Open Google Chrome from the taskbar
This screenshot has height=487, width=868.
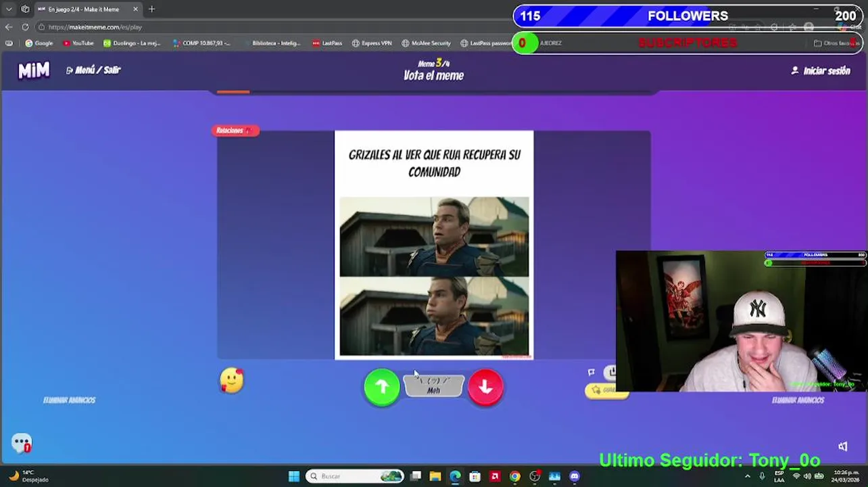coord(515,476)
